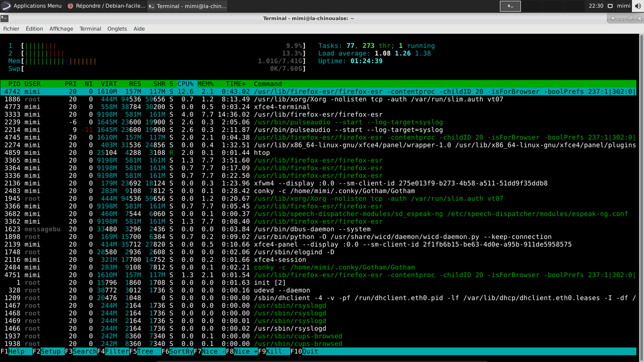Screen dimensions: 644x362
Task: Open the Applications Menu in the panel
Action: (x=32, y=6)
